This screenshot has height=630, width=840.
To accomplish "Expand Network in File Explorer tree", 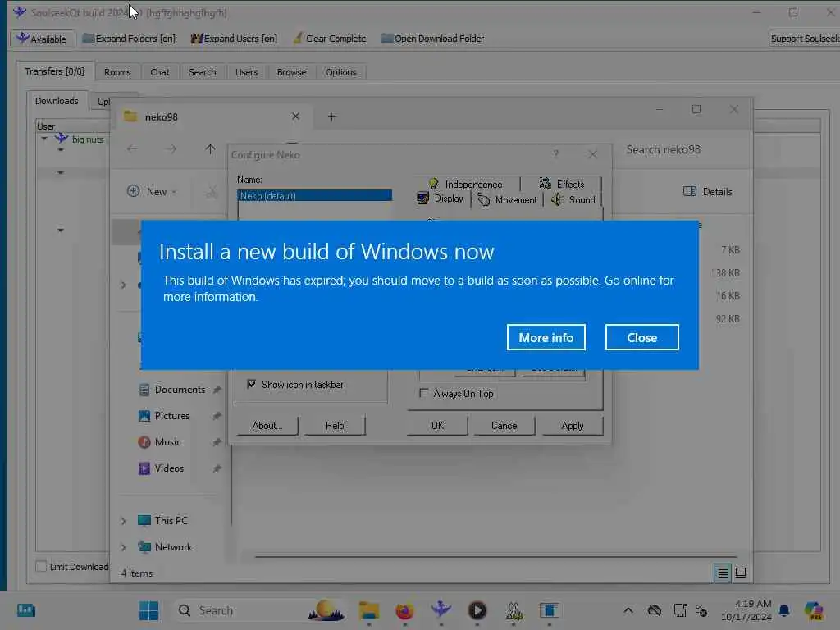I will 124,547.
